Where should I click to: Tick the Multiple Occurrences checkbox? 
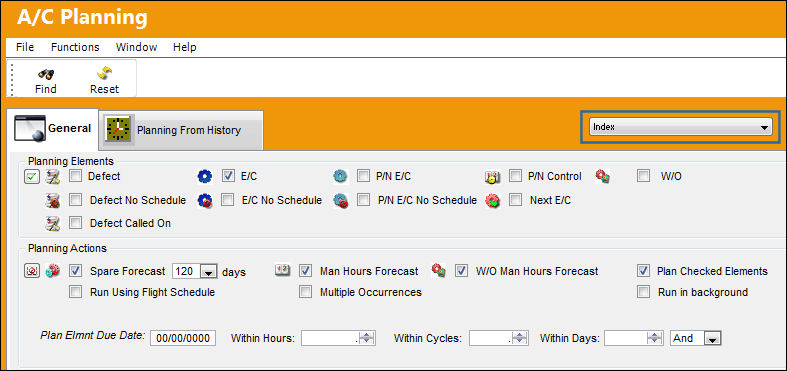pyautogui.click(x=305, y=292)
